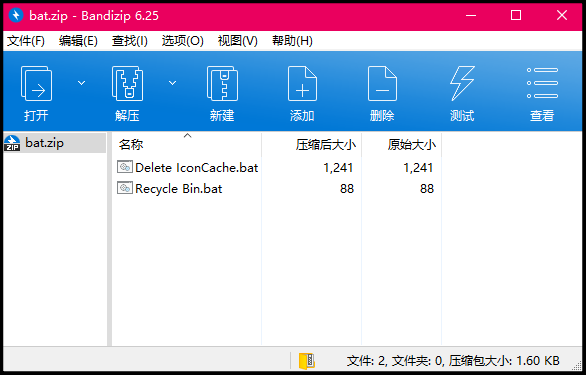Screen dimensions: 586x375
Task: Open the 视图(V) menu
Action: [x=238, y=41]
